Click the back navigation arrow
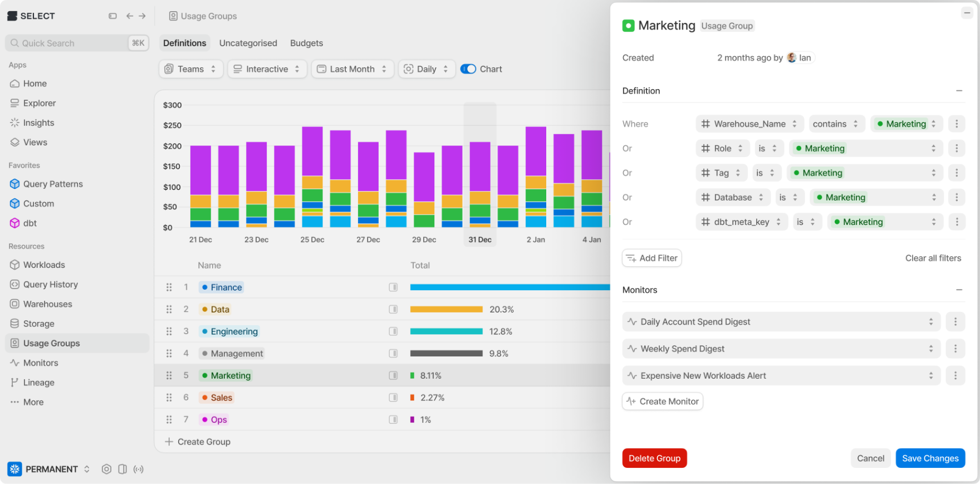980x484 pixels. coord(129,16)
